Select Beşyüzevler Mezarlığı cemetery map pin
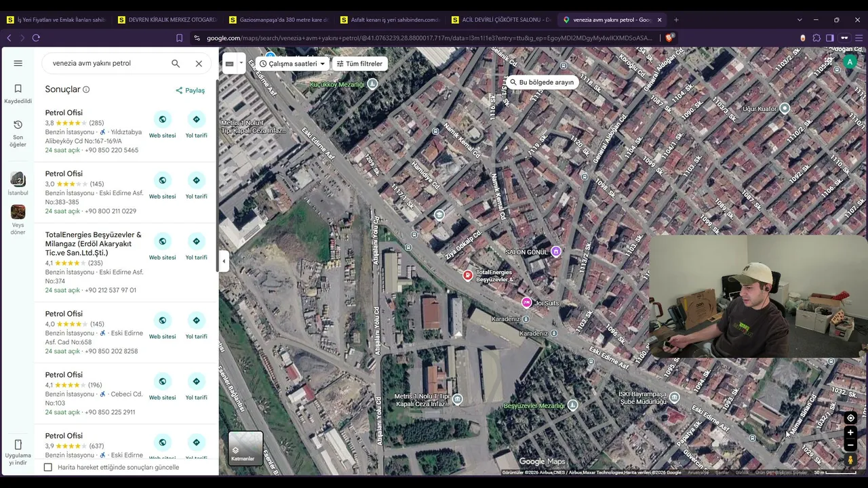 (x=572, y=405)
